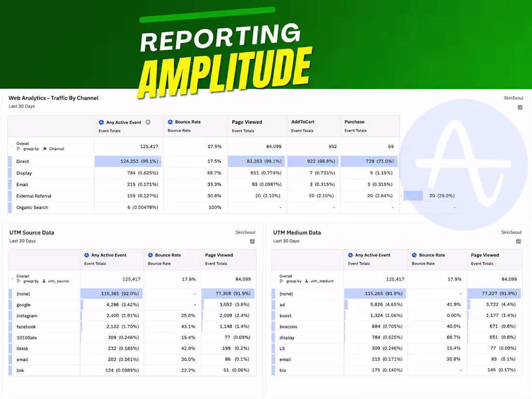
Task: Open the UTM Medium Data chart title
Action: pos(297,233)
